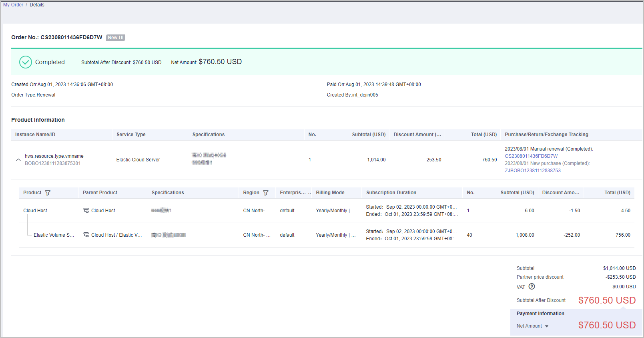Go to My Order breadcrumb

click(x=13, y=5)
